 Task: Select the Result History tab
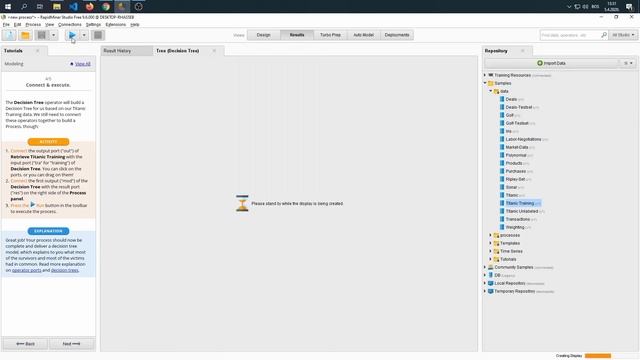(x=126, y=51)
